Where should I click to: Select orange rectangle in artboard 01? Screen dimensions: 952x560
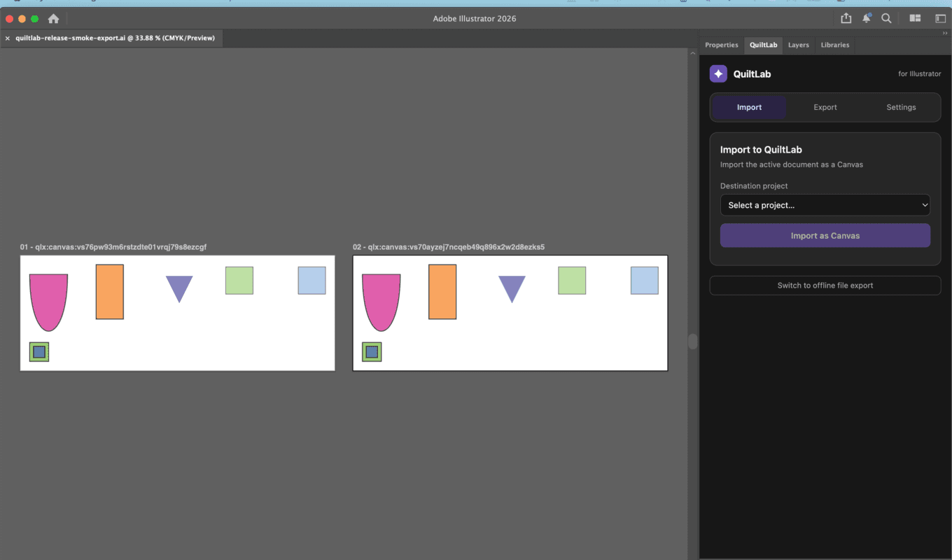point(110,292)
